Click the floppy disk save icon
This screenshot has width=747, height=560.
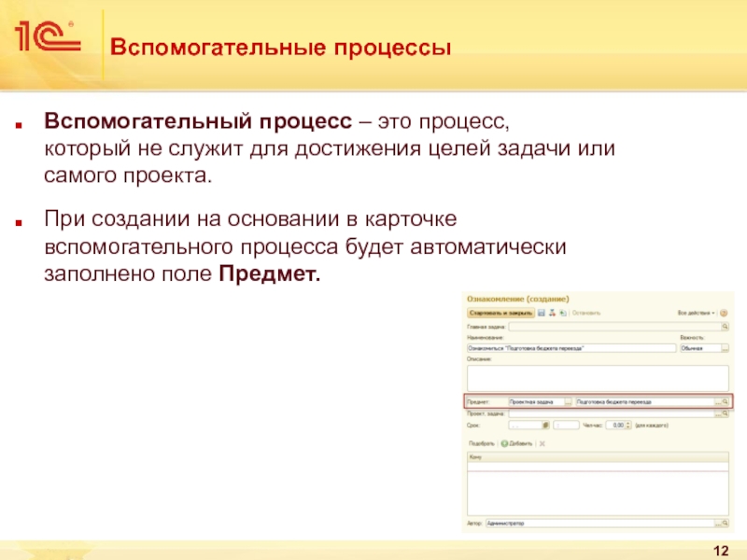coord(542,313)
